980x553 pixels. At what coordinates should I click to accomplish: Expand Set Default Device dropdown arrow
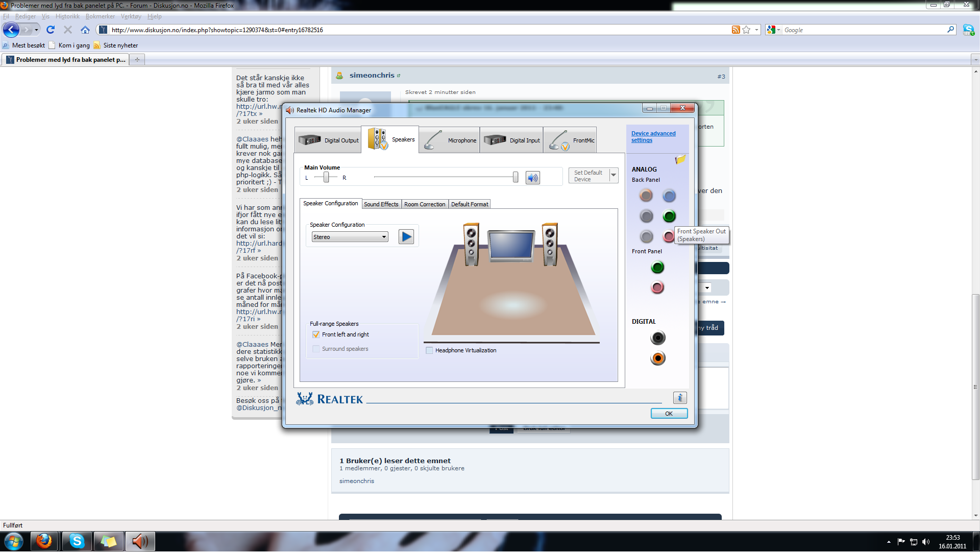coord(614,176)
